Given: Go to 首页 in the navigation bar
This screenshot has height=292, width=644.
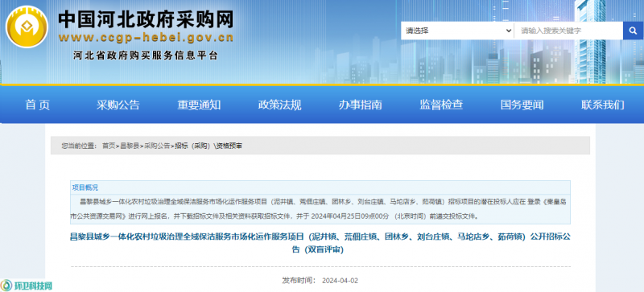Looking at the screenshot, I should point(38,105).
